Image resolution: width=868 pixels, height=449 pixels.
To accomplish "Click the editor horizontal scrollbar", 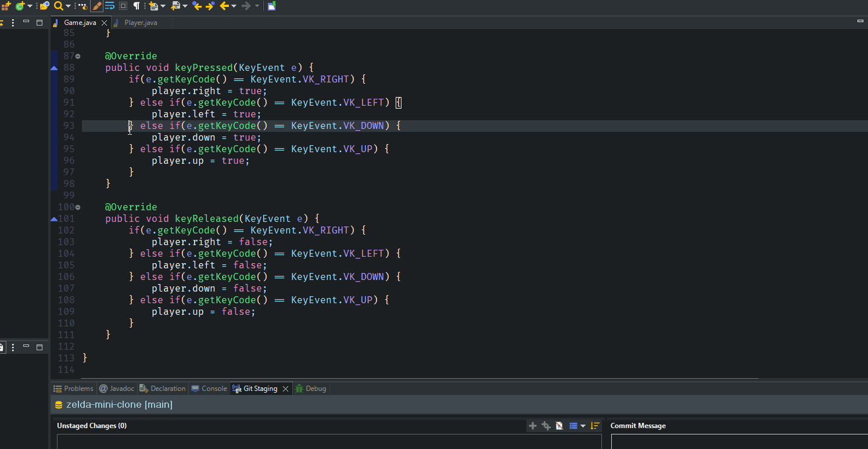I will pyautogui.click(x=420, y=379).
